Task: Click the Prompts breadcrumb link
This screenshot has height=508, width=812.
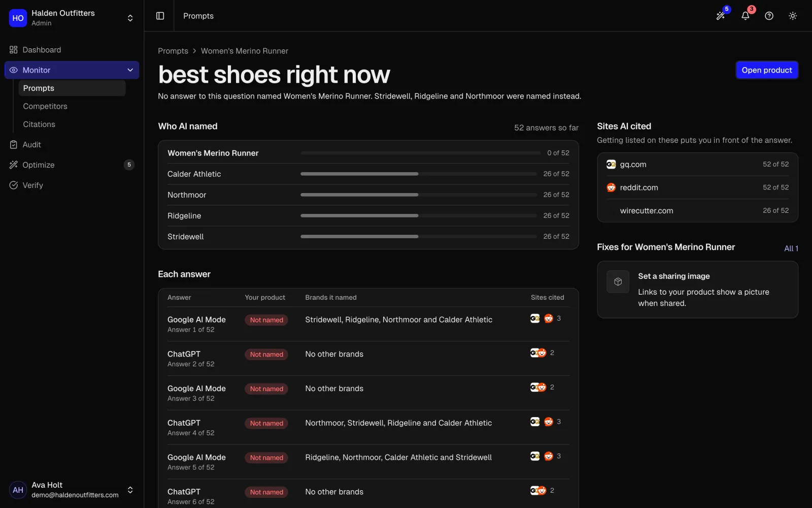Action: click(x=173, y=51)
